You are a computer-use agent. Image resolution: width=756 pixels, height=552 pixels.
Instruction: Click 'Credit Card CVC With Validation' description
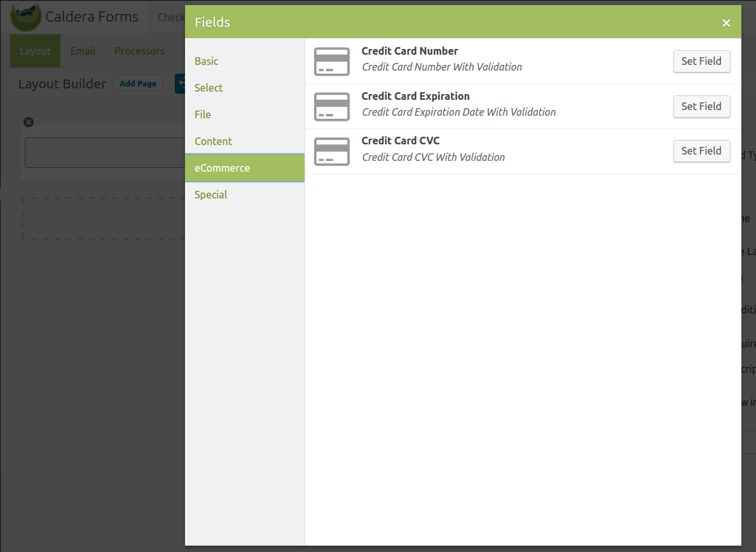click(x=434, y=157)
